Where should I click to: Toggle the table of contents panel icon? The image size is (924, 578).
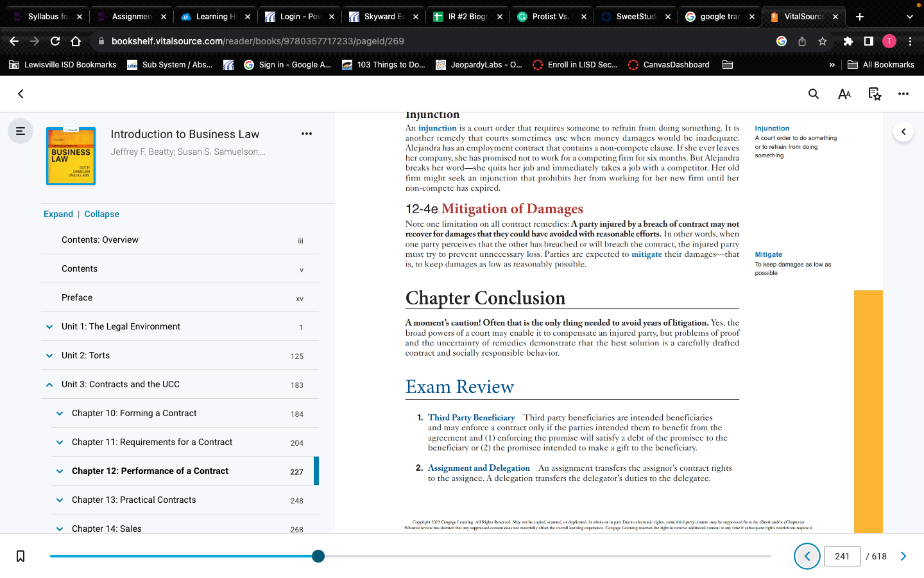pyautogui.click(x=21, y=131)
